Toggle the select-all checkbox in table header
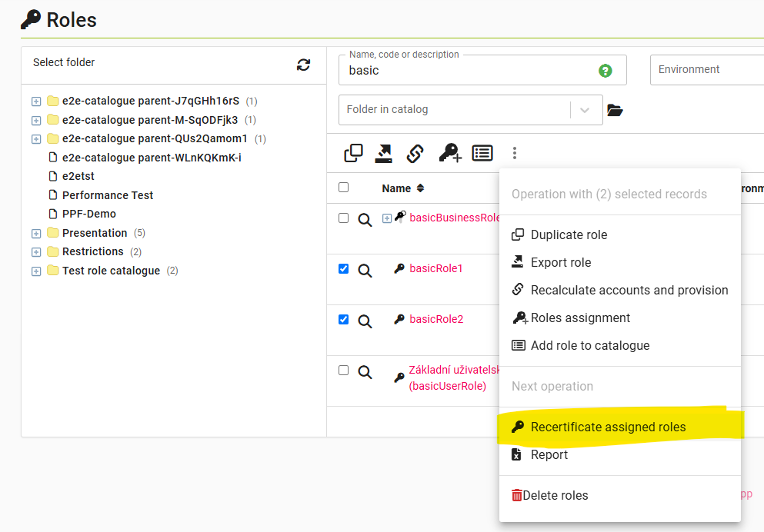Image resolution: width=764 pixels, height=532 pixels. 344,188
